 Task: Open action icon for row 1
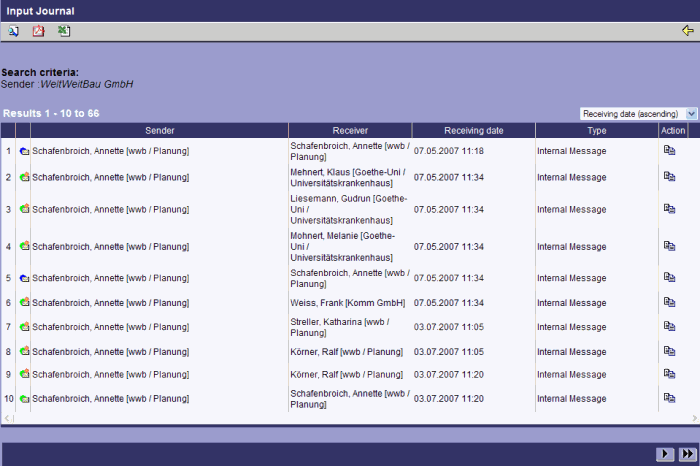(670, 151)
